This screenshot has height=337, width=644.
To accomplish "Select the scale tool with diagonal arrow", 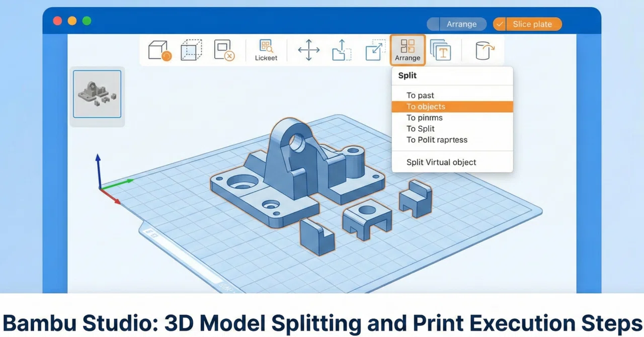I will tap(374, 50).
